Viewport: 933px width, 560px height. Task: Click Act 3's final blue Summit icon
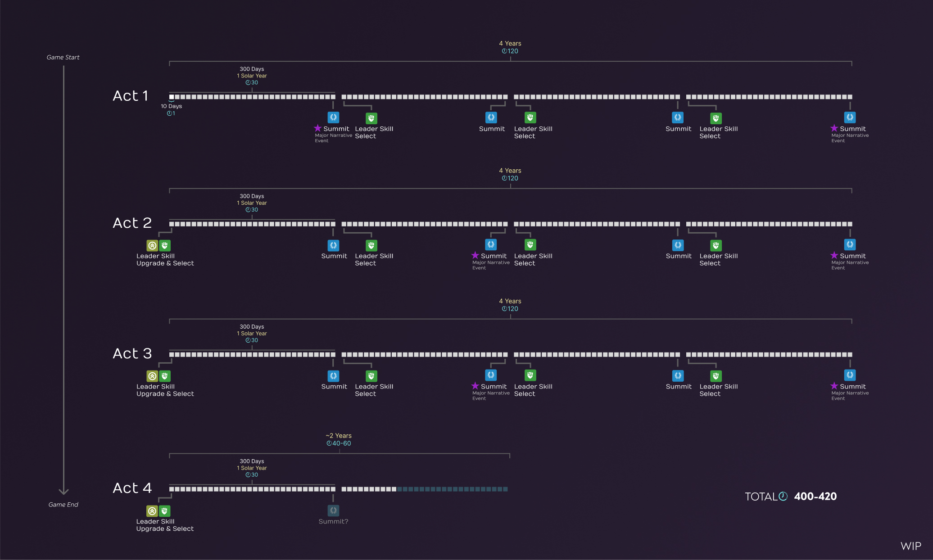[x=850, y=375]
